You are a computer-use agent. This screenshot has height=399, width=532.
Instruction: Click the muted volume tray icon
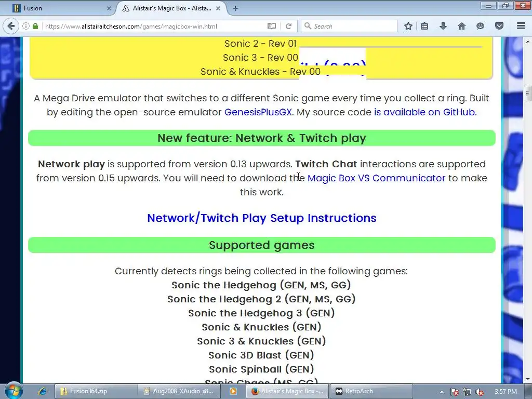pyautogui.click(x=480, y=392)
